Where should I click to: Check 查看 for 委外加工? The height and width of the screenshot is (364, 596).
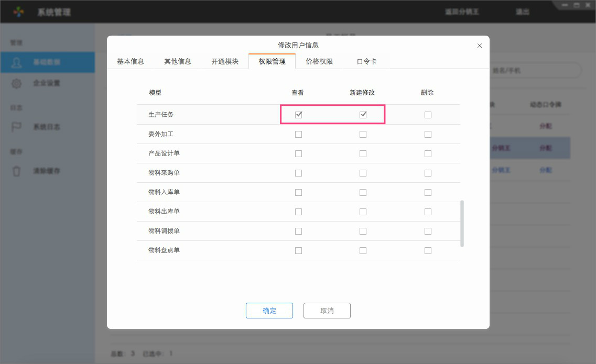tap(298, 134)
